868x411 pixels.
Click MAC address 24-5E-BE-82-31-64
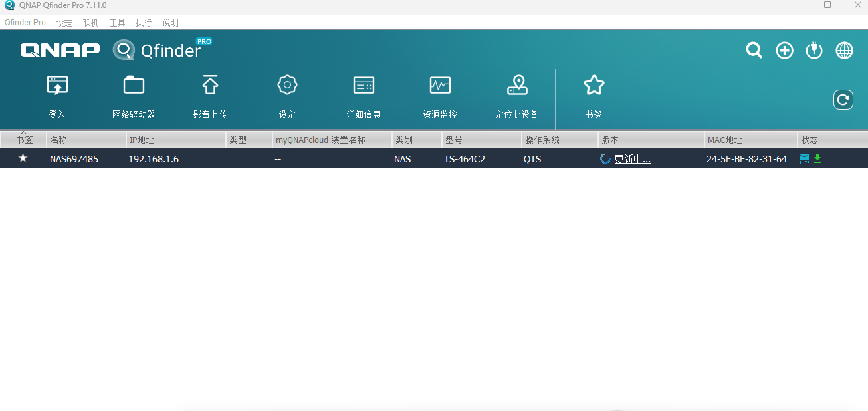(x=746, y=159)
